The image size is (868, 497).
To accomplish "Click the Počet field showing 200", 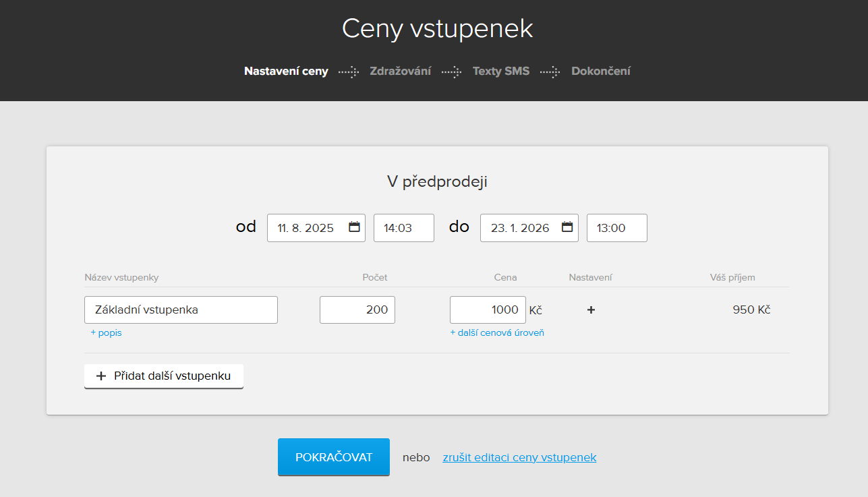I will (357, 310).
